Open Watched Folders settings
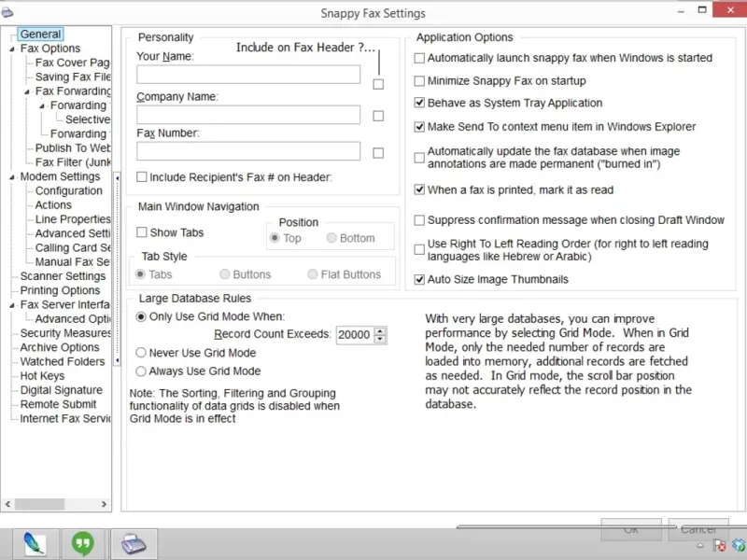The width and height of the screenshot is (747, 560). 63,362
